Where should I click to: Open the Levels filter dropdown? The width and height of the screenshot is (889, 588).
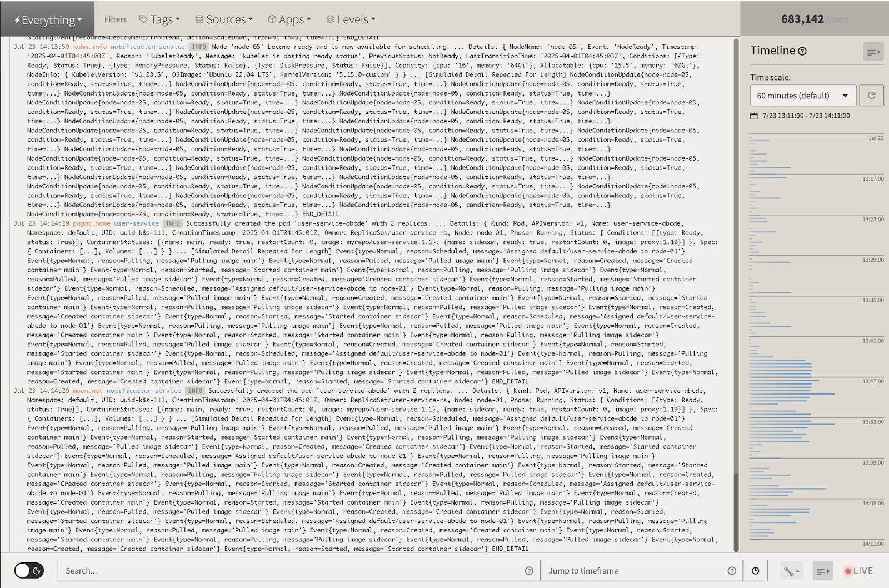coord(351,19)
